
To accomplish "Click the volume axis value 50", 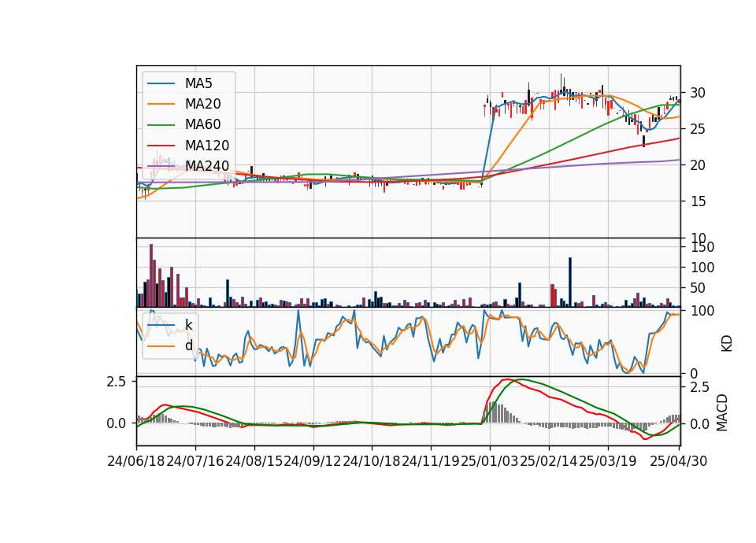I will coord(698,288).
